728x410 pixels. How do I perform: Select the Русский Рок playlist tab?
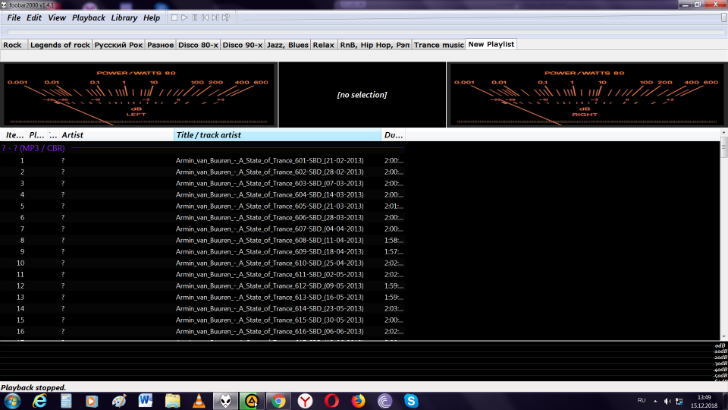click(x=118, y=45)
